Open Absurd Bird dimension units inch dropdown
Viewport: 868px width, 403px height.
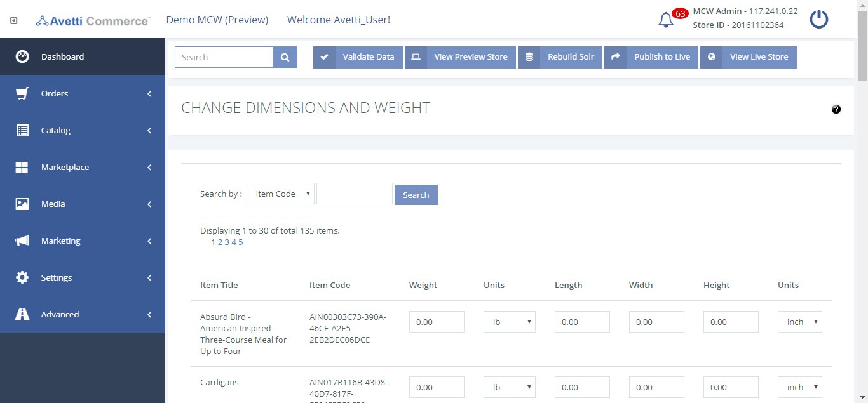(x=800, y=322)
